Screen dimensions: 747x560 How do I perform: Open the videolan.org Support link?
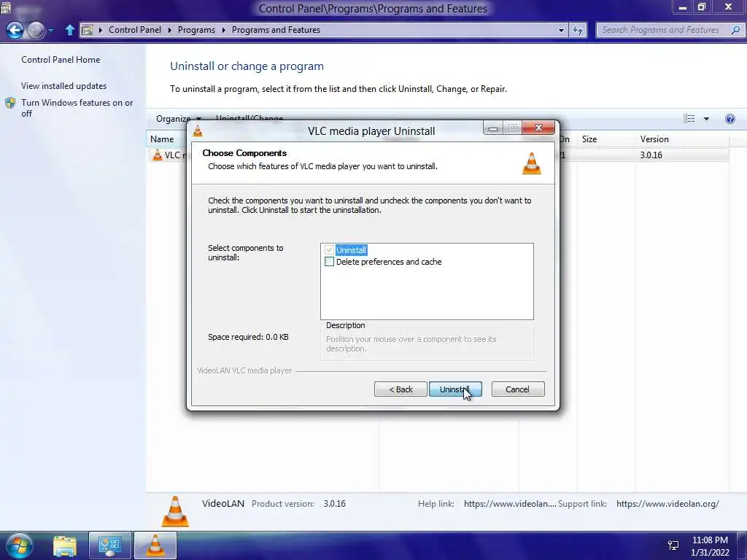pos(667,504)
